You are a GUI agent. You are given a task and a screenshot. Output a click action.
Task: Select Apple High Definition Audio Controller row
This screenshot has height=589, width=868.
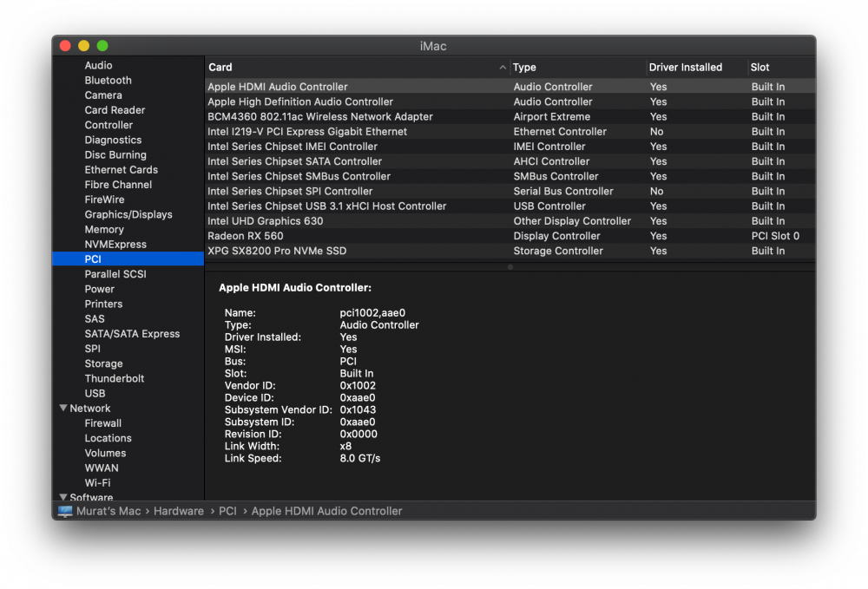pyautogui.click(x=510, y=101)
